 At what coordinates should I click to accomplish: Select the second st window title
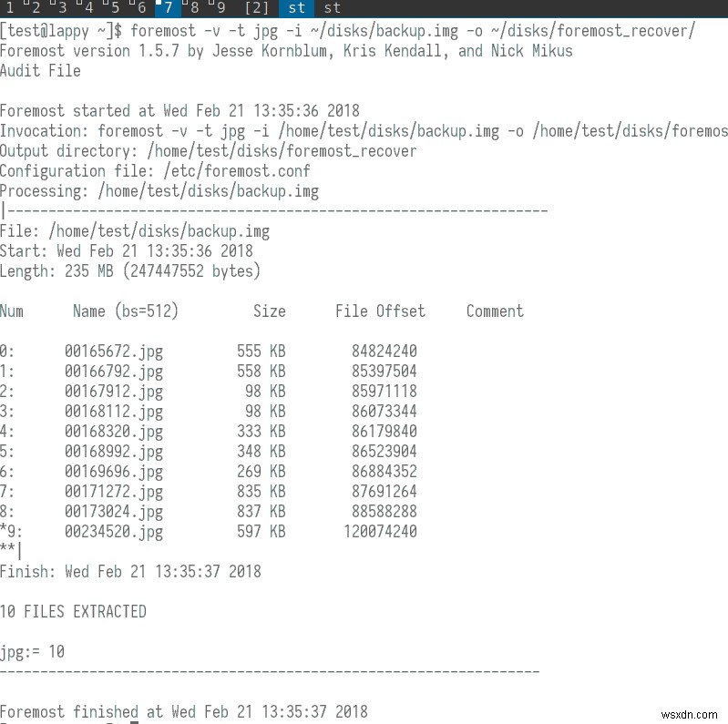click(332, 7)
